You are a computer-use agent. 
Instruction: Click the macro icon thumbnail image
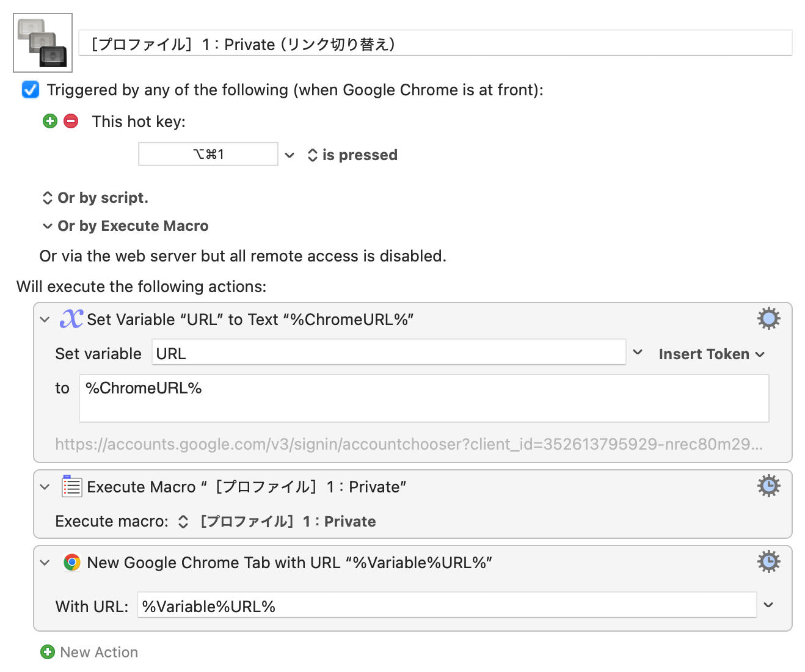coord(43,43)
